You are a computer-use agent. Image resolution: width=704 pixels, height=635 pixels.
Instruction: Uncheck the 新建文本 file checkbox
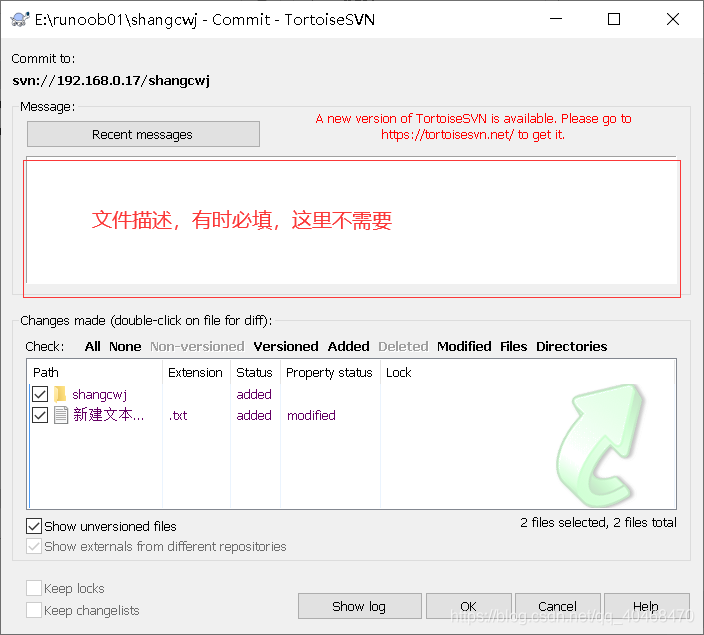coord(40,415)
